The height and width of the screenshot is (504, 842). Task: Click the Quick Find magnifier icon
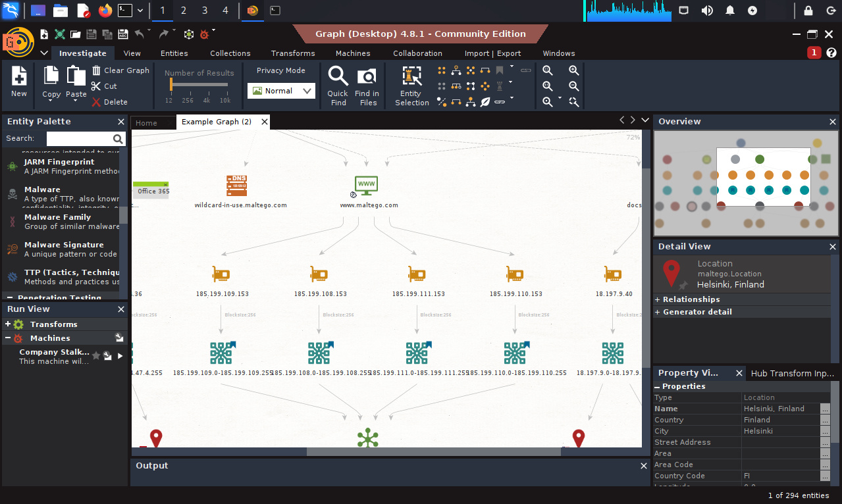338,77
